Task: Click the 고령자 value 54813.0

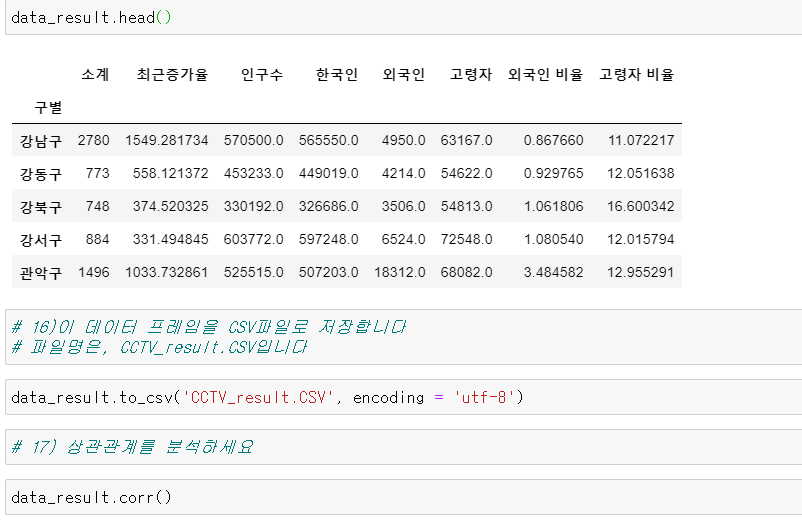Action: 466,206
